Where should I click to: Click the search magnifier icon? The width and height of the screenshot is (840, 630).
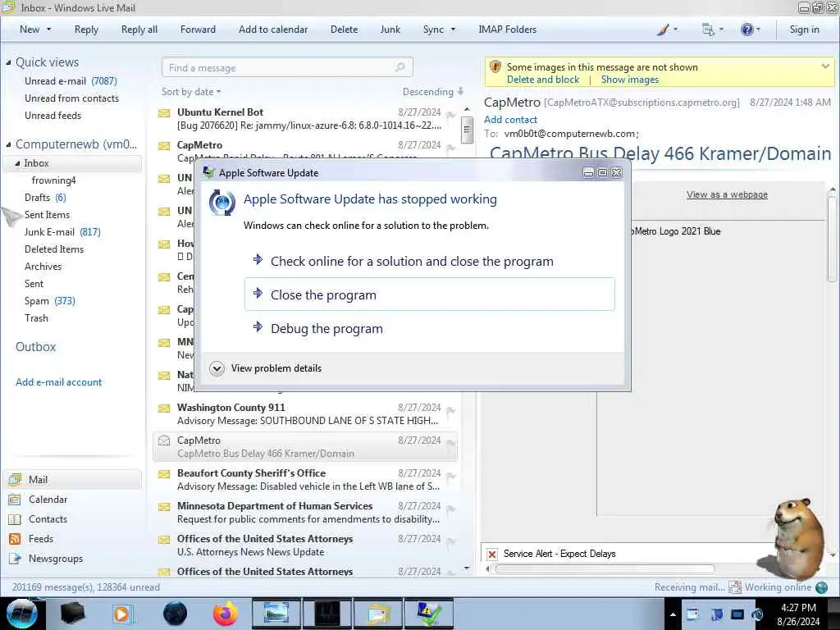click(x=400, y=67)
